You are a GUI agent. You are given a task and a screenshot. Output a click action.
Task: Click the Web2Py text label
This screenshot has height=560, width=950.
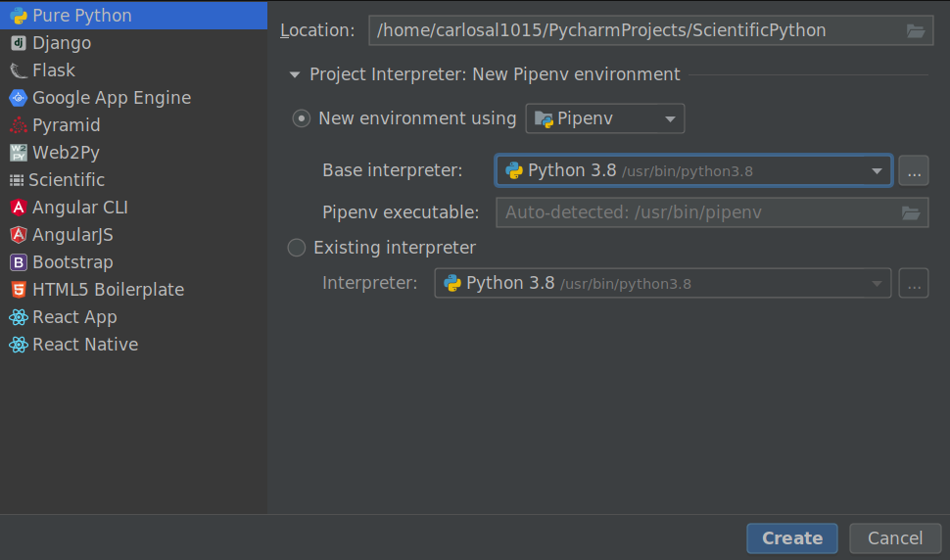coord(66,153)
